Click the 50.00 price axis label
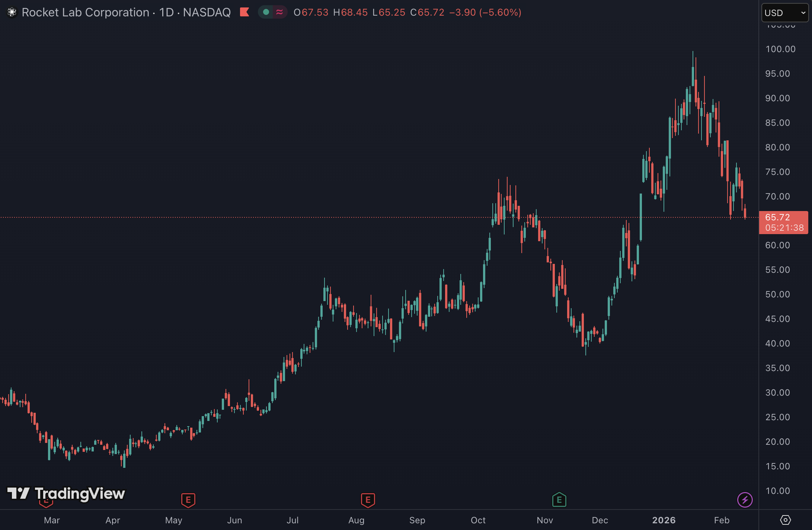Viewport: 812px width, 530px height. (x=777, y=294)
